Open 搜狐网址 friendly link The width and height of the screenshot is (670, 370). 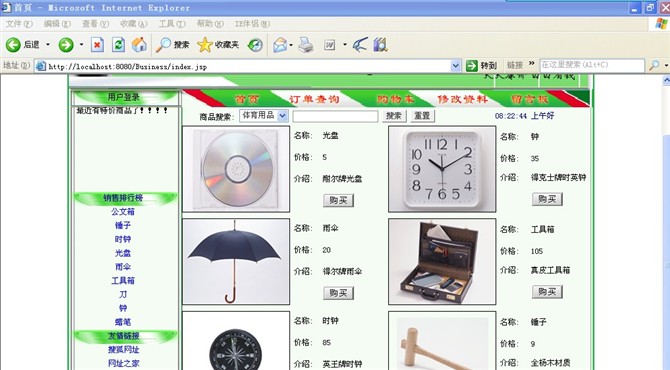(x=123, y=349)
